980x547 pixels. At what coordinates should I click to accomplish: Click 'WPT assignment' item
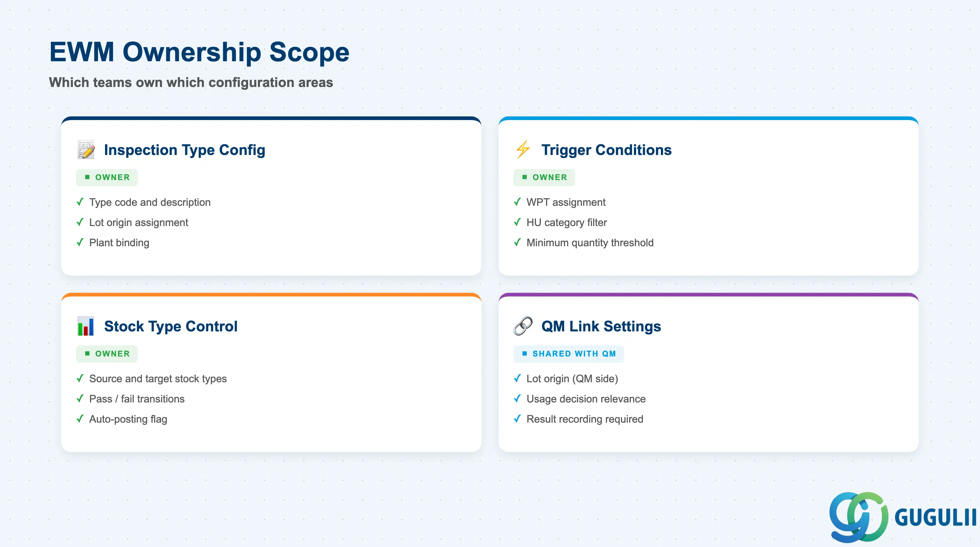[559, 202]
